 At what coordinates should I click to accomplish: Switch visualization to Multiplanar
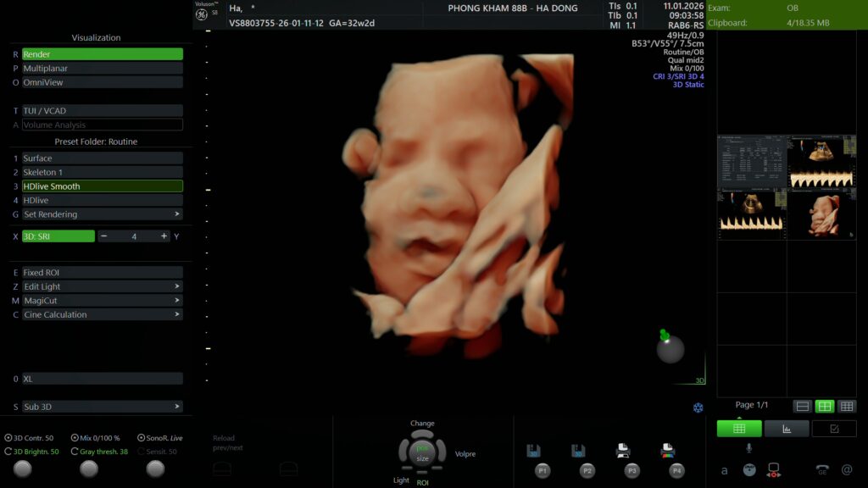[x=102, y=69]
